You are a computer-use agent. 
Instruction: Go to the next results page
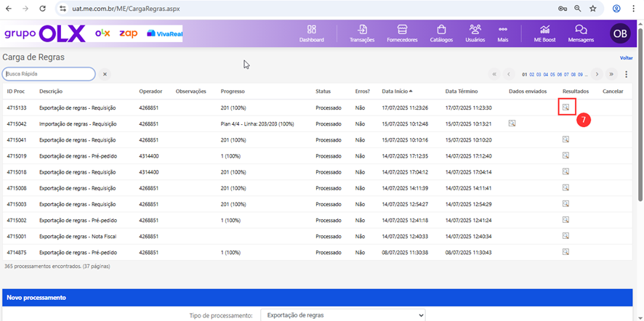pyautogui.click(x=597, y=74)
